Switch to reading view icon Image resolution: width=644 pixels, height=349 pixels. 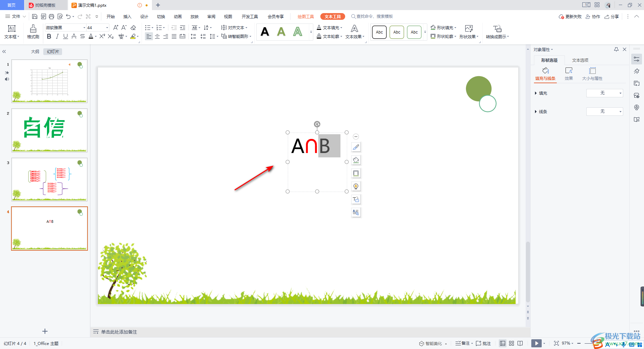click(520, 343)
